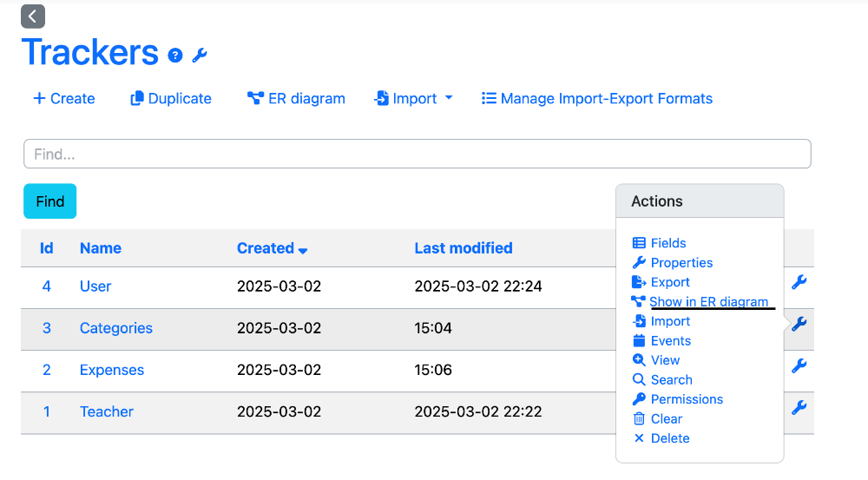
Task: Click the wrench icon on the Categories row
Action: tap(799, 324)
